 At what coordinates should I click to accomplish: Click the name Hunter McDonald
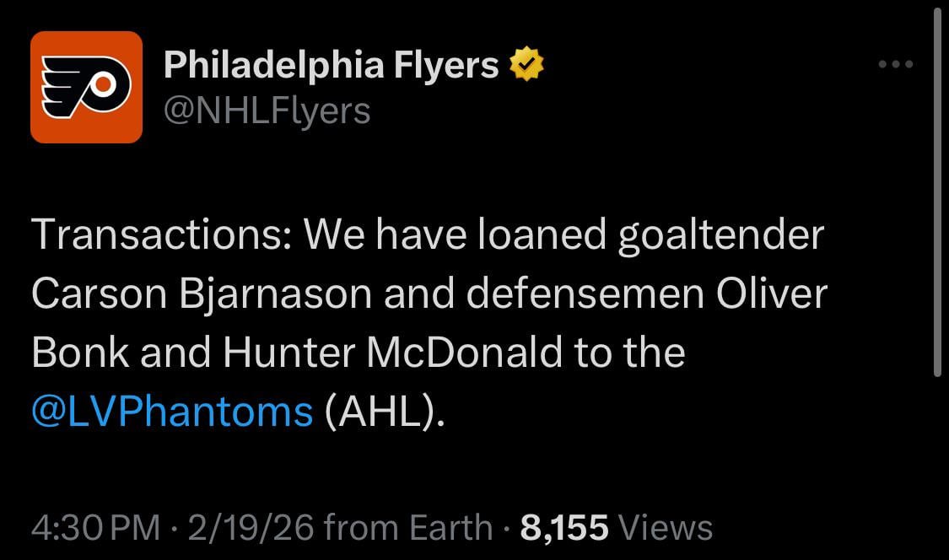coord(391,353)
